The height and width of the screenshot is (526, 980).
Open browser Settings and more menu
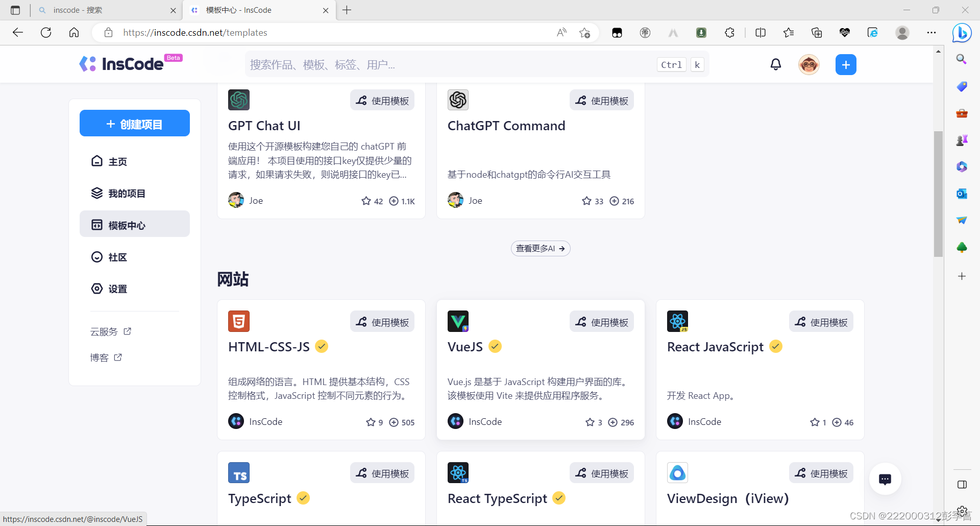[932, 33]
